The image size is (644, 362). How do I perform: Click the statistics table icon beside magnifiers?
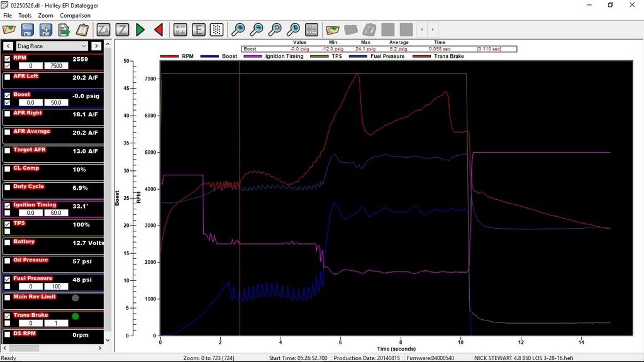(312, 30)
